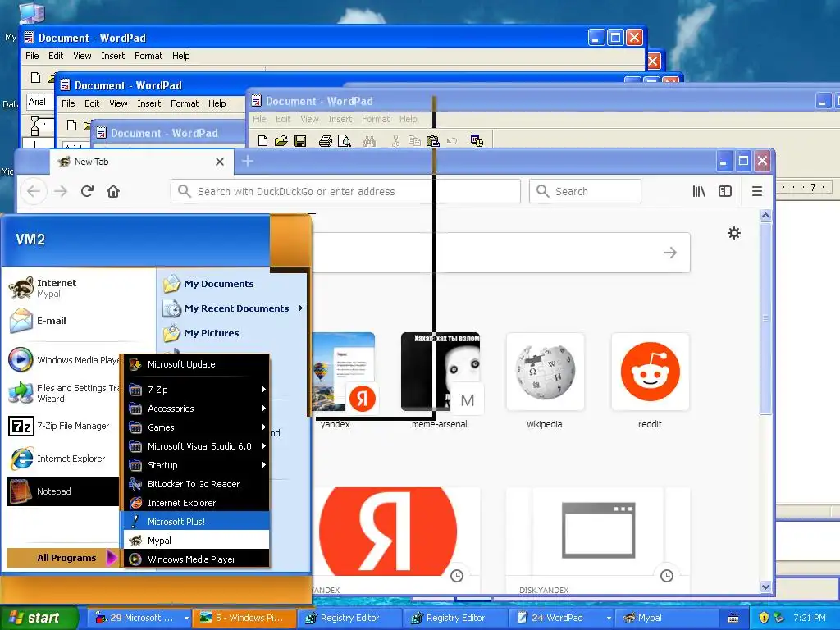Open the Mypal hamburger menu
This screenshot has height=630, width=840.
757,191
